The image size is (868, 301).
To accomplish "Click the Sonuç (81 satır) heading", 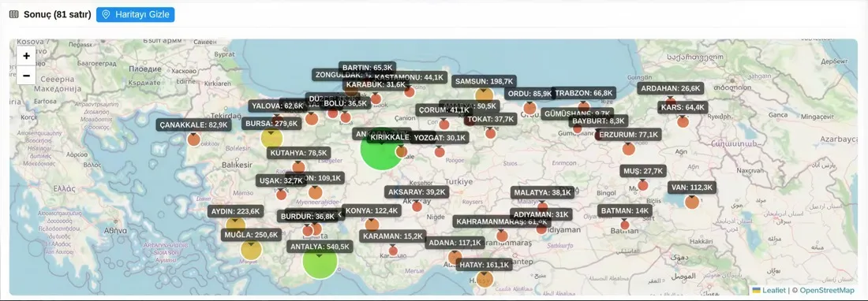I will point(57,14).
